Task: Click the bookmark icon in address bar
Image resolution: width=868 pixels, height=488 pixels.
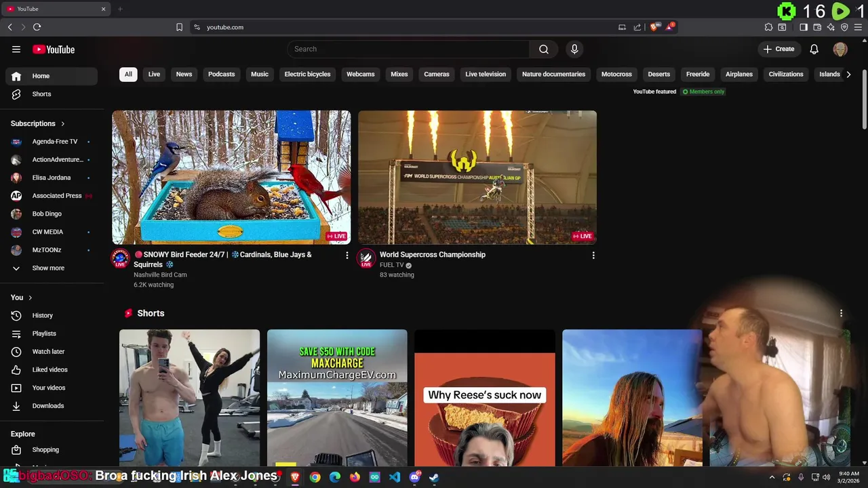Action: [x=179, y=27]
